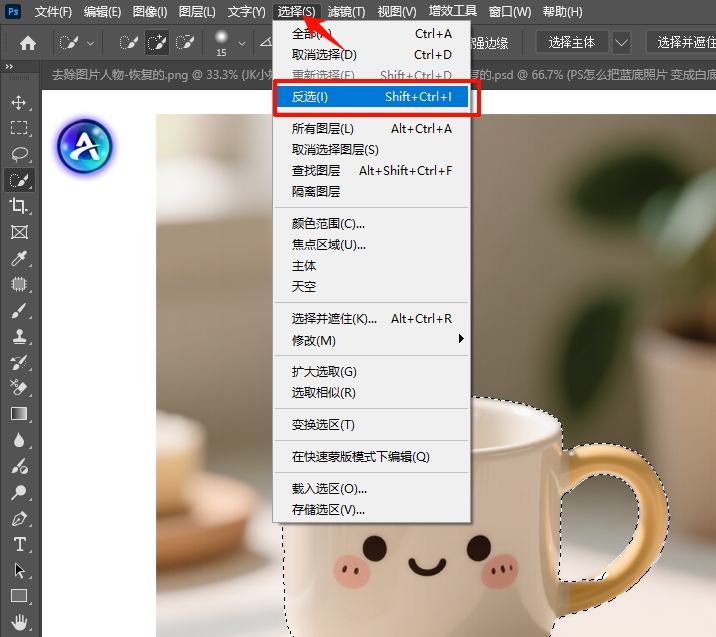716x637 pixels.
Task: Select the Eyedropper tool
Action: pyautogui.click(x=19, y=258)
